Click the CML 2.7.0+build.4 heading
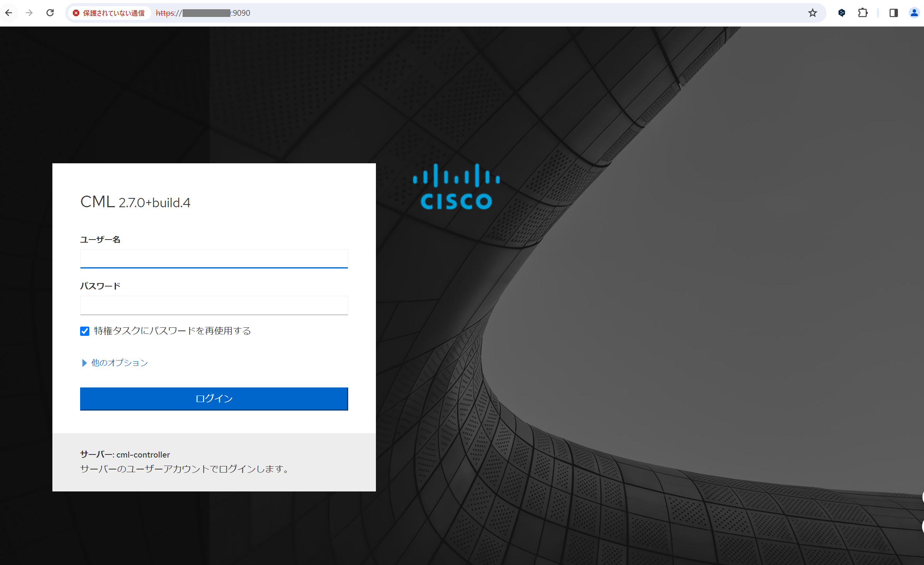924x565 pixels. [x=135, y=202]
